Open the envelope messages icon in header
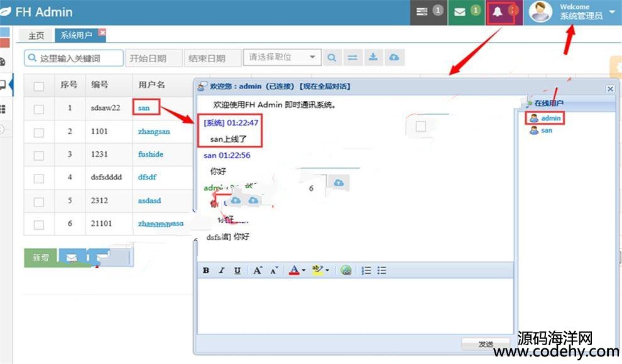Viewport: 622px width, 364px height. point(461,12)
